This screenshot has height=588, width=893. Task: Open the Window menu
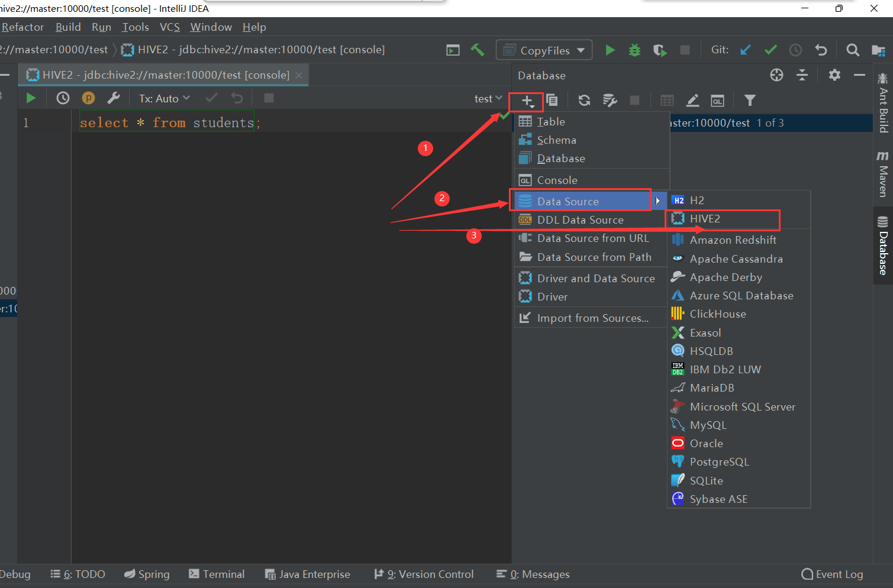coord(211,27)
